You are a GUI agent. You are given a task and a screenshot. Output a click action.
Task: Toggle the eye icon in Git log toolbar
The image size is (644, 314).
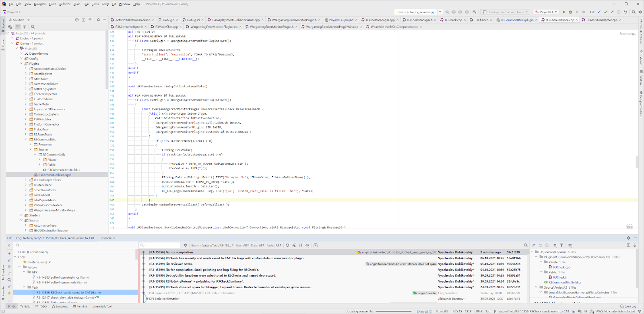[307, 245]
